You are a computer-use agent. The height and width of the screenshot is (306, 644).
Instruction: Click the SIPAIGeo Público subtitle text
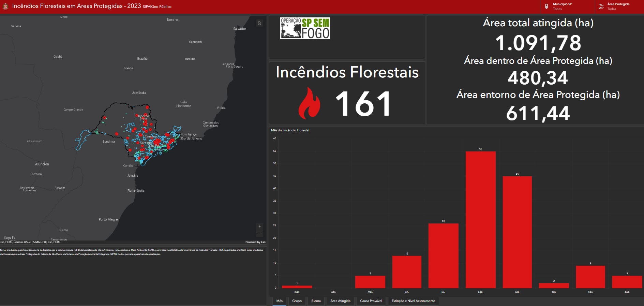tap(157, 7)
